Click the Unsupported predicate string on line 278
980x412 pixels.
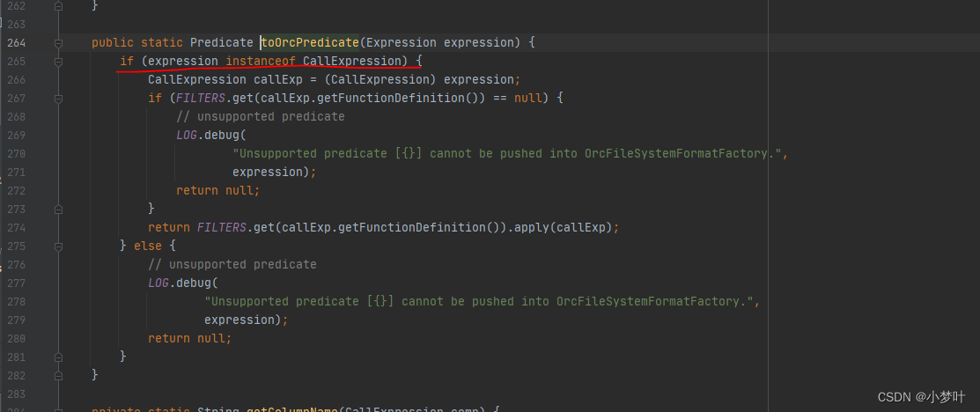point(478,301)
